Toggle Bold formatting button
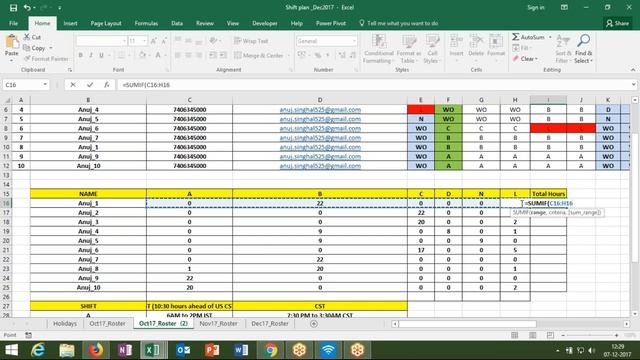The height and width of the screenshot is (360, 640). 80,55
